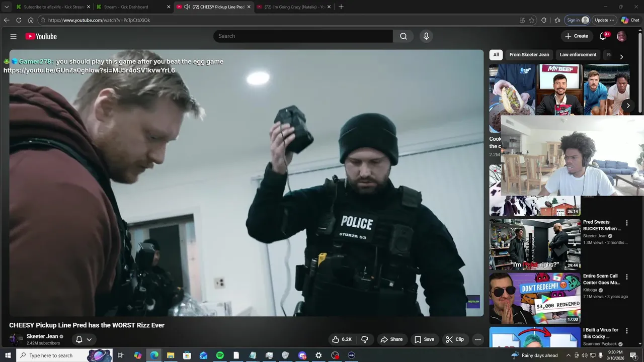Open the YouTube account avatar menu
Viewport: 644px width, 362px height.
coord(622,36)
